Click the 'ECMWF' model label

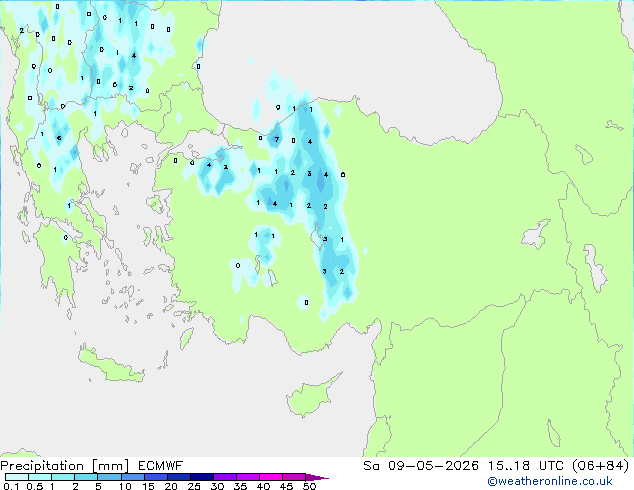161,466
